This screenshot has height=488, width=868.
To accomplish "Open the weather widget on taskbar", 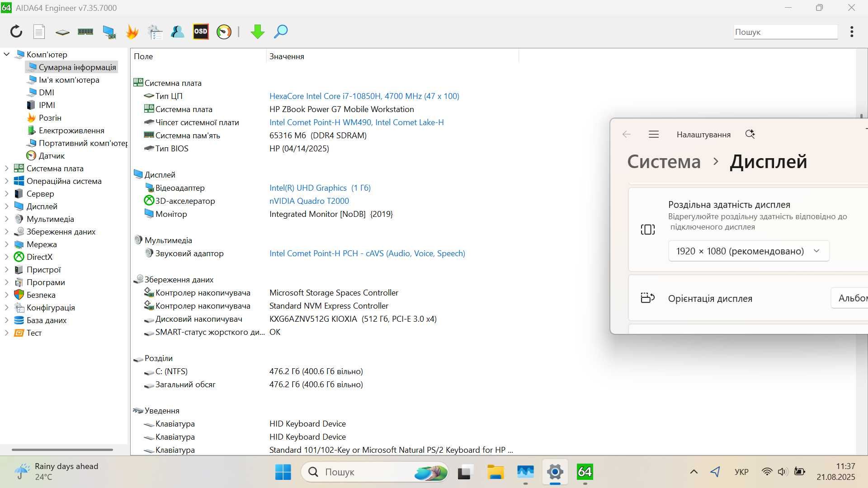I will (x=56, y=471).
